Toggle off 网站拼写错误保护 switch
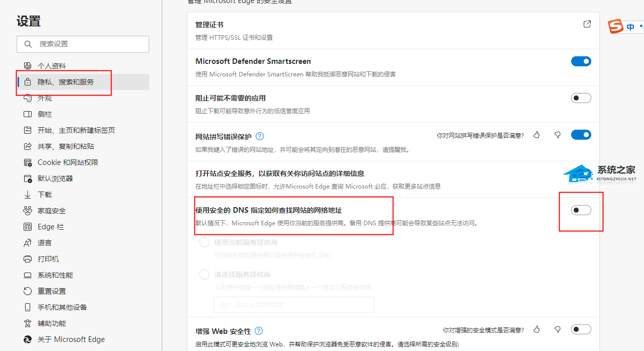Image resolution: width=644 pixels, height=351 pixels. 581,135
